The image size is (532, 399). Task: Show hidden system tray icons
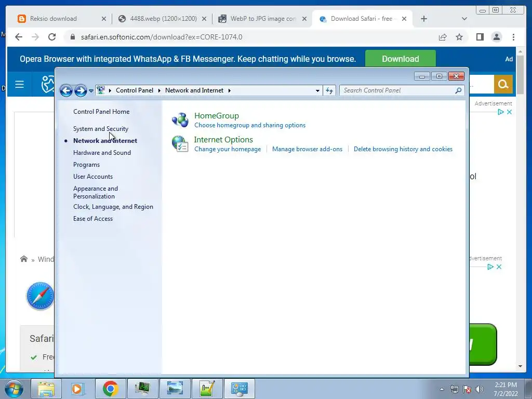pyautogui.click(x=442, y=389)
